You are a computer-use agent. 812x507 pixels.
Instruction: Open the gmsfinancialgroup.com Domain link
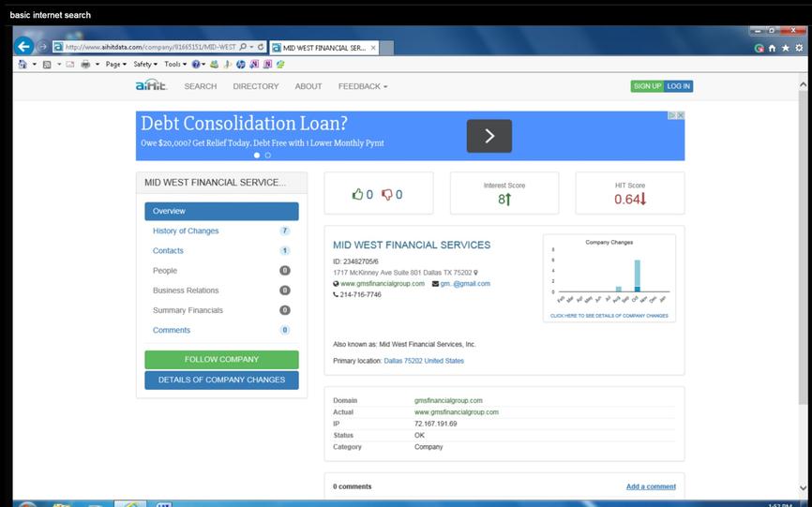(x=448, y=400)
